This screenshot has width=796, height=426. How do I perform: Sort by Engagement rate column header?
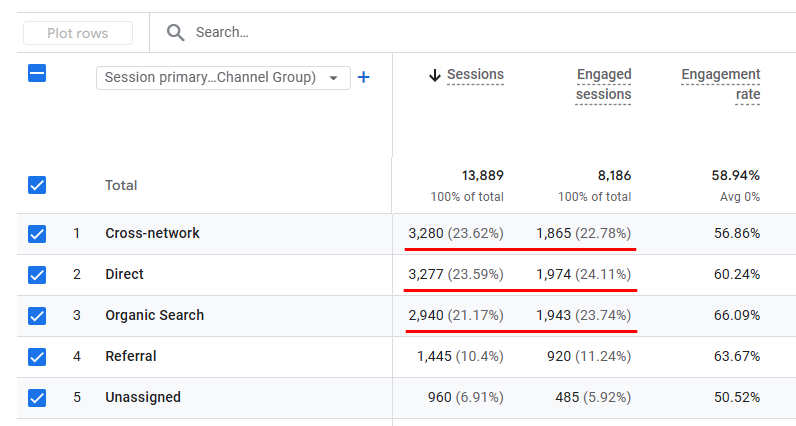(720, 85)
